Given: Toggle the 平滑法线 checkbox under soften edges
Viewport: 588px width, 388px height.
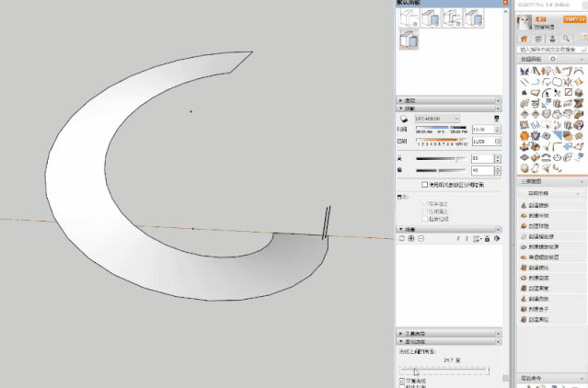Looking at the screenshot, I should click(402, 379).
